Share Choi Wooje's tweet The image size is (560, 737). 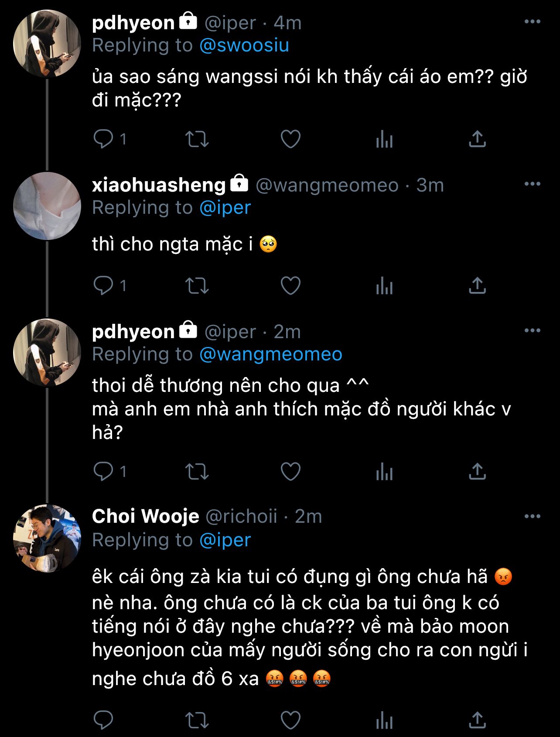[477, 720]
